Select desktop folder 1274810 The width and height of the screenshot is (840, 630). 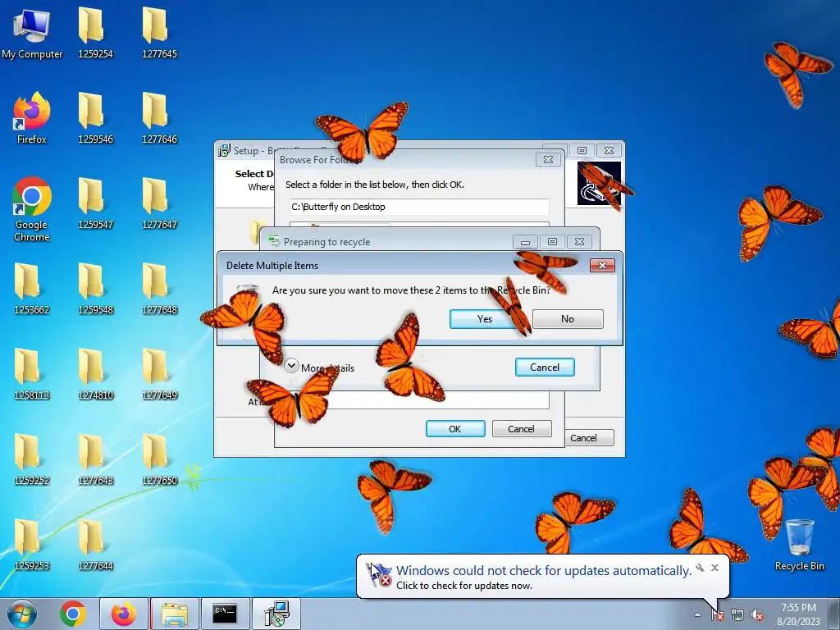pos(95,375)
